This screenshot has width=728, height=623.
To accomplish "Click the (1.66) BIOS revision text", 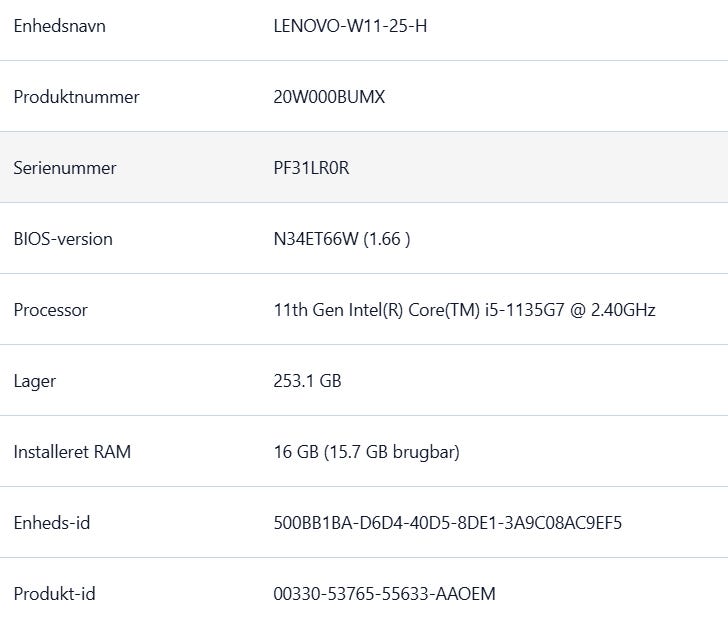I will pos(387,239).
